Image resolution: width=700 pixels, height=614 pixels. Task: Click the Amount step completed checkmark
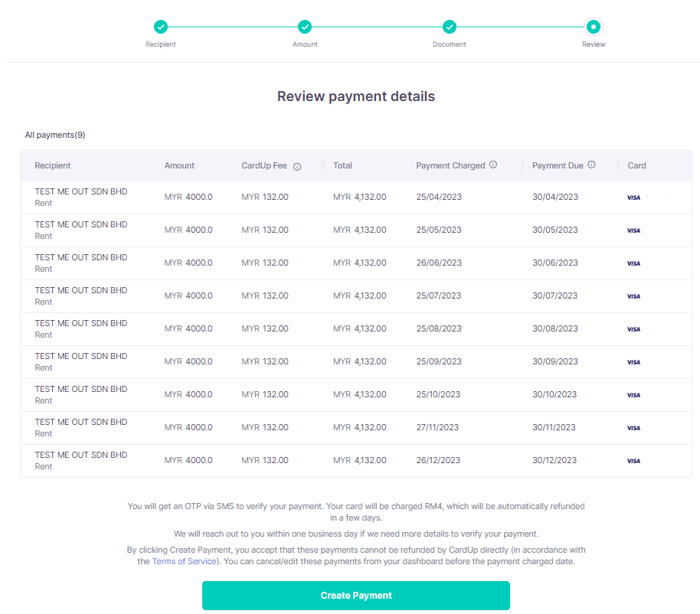tap(305, 26)
